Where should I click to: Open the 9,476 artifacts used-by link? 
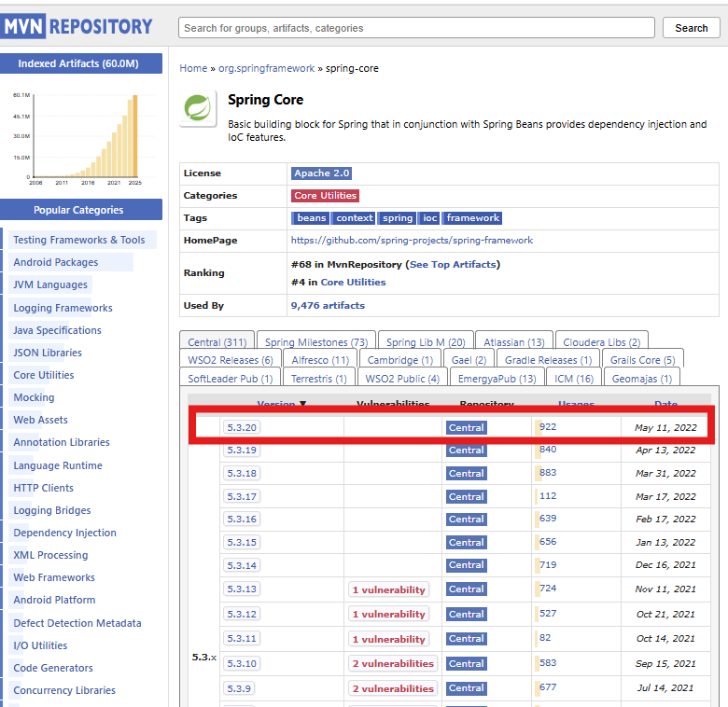328,306
